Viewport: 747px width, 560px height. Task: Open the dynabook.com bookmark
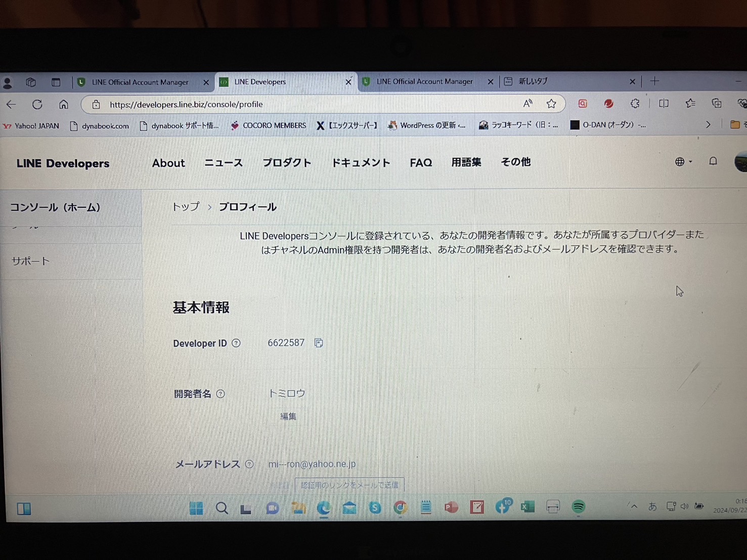click(x=99, y=126)
